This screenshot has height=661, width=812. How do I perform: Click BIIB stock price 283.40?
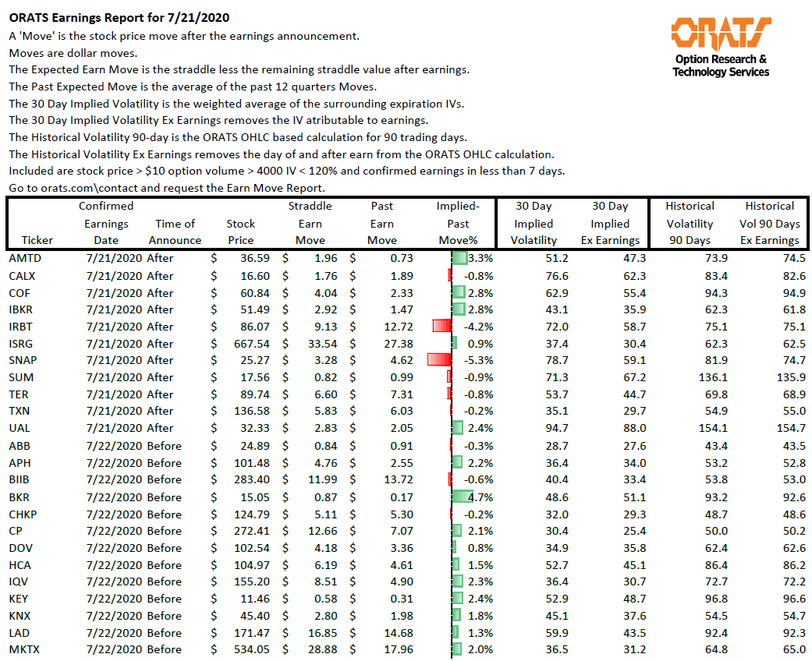pos(252,479)
